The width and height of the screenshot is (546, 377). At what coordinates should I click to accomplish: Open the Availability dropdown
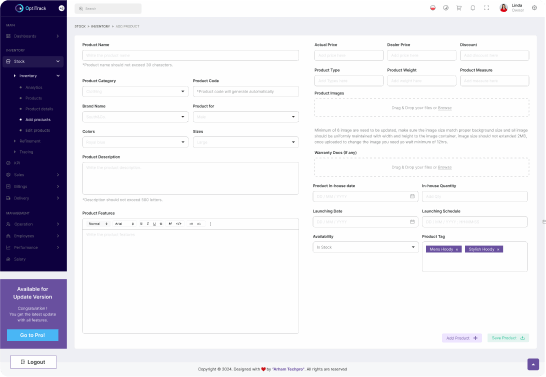(x=366, y=247)
